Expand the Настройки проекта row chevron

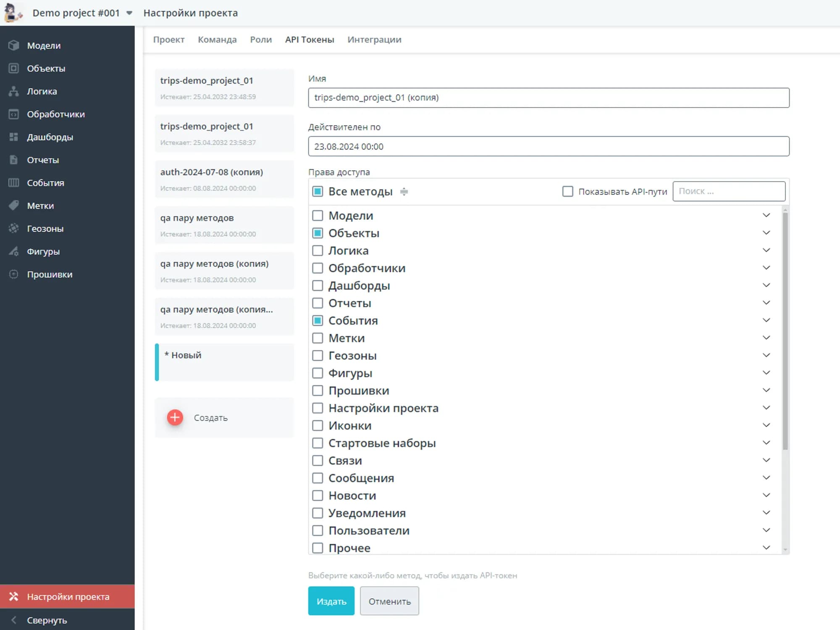[x=766, y=408]
